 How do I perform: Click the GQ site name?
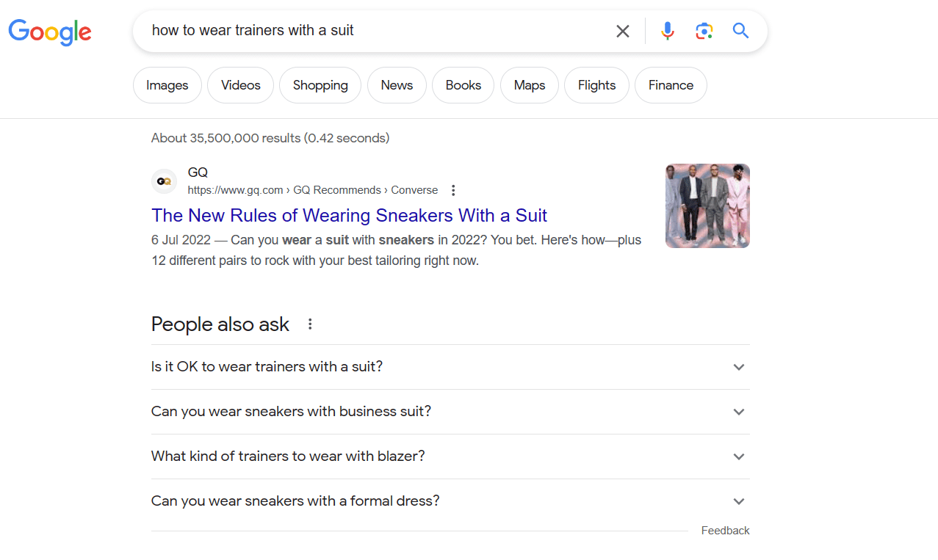point(198,172)
